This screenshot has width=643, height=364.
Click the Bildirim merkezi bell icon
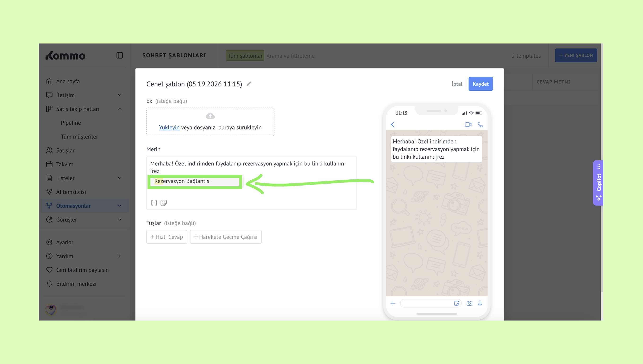49,284
